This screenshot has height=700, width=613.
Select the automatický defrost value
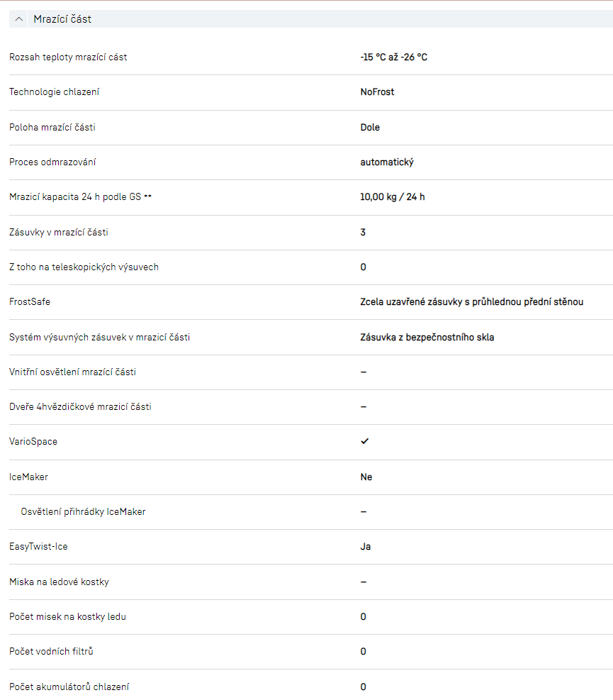coord(386,162)
